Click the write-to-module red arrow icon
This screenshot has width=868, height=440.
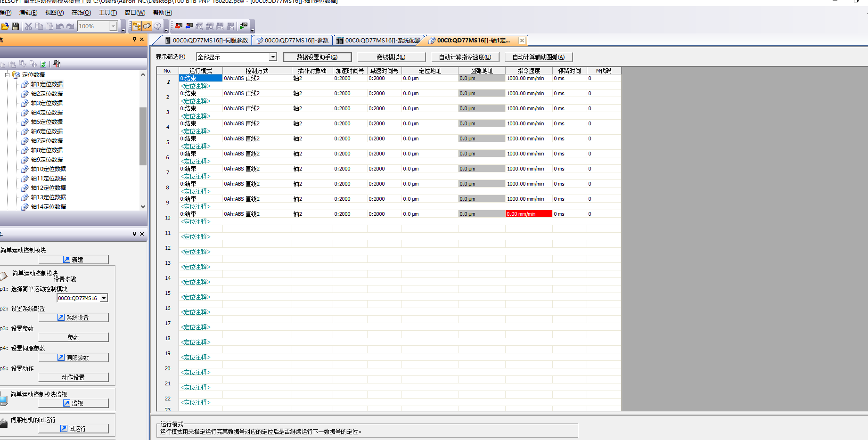[x=179, y=26]
